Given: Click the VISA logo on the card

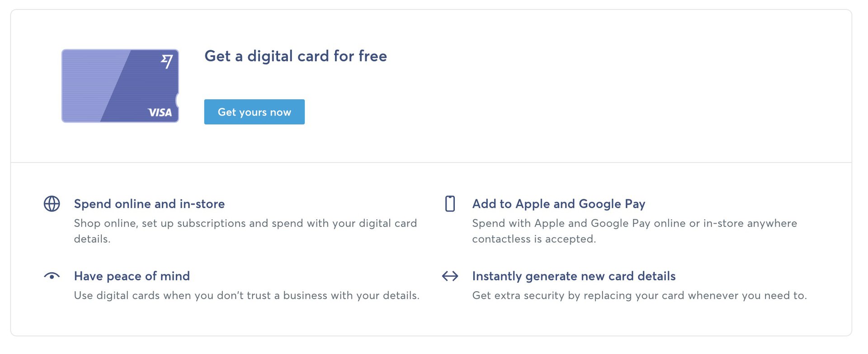Looking at the screenshot, I should (160, 112).
